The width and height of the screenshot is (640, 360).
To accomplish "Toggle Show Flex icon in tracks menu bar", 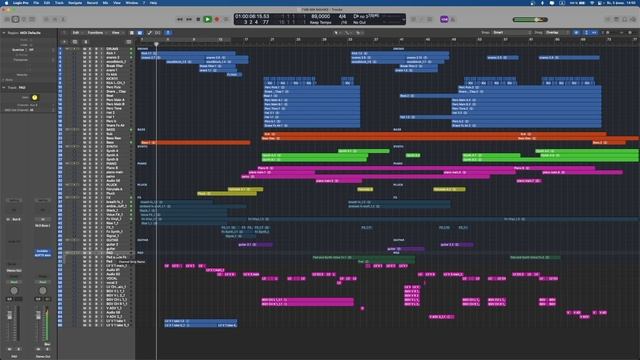I will [x=158, y=33].
